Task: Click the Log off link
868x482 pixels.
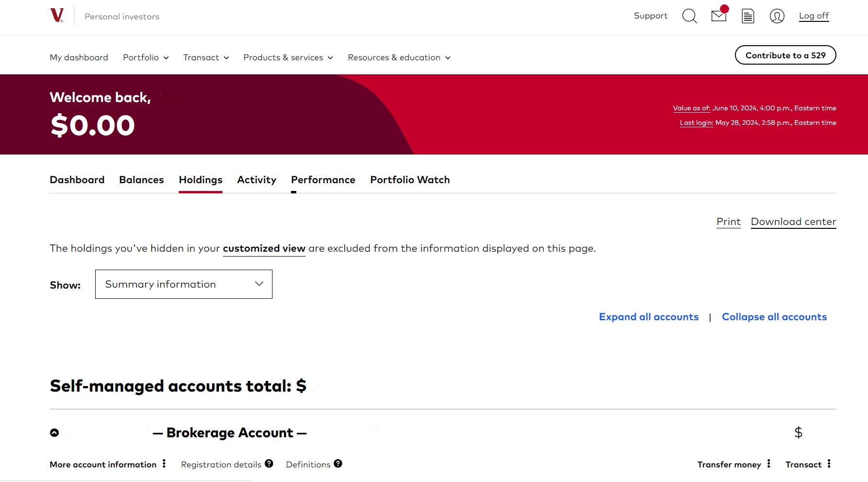Action: click(x=814, y=16)
